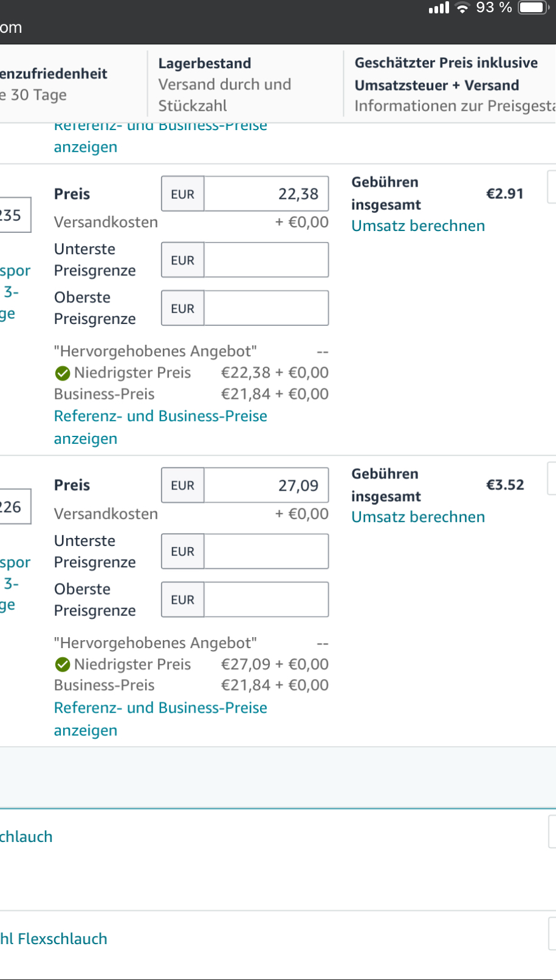Open the product link ending in chlauch
The width and height of the screenshot is (556, 980).
26,837
